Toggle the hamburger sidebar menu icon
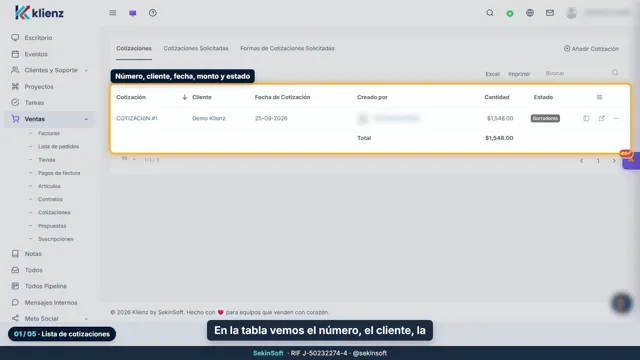This screenshot has width=640, height=360. pos(113,13)
